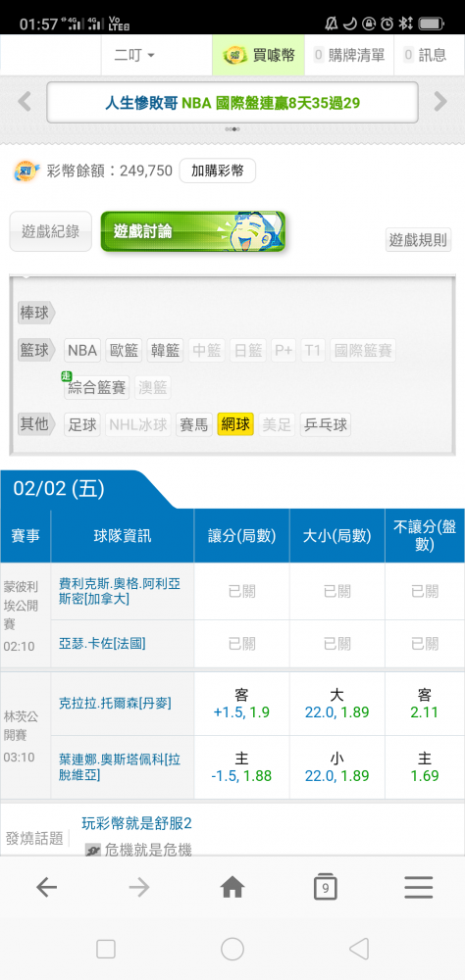Bet 主 1.69 moneyline

click(425, 767)
